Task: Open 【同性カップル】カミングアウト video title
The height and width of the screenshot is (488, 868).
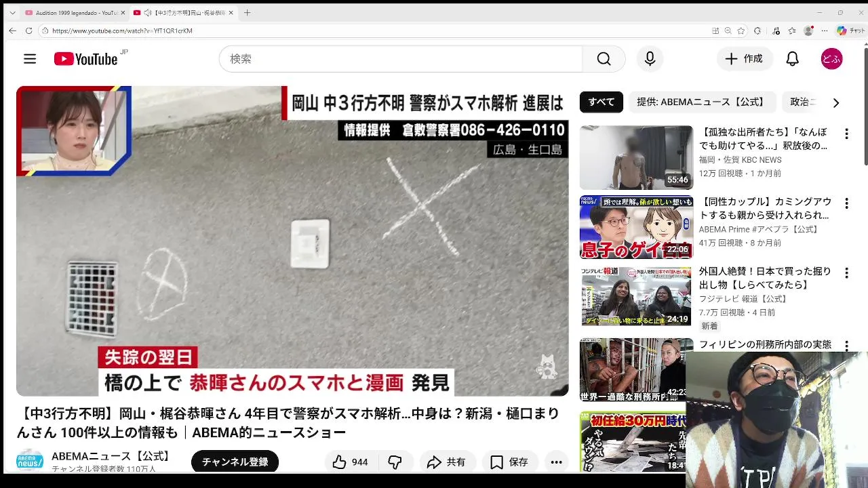Action: click(765, 209)
